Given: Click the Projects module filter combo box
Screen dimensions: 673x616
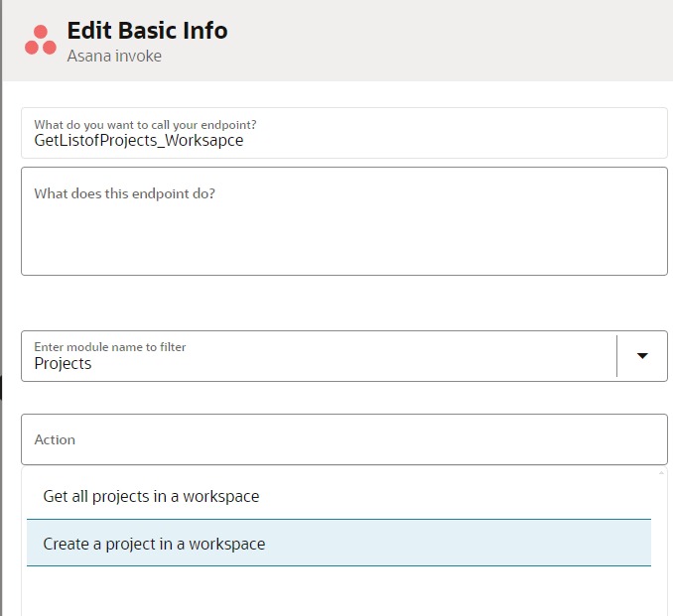Looking at the screenshot, I should pyautogui.click(x=318, y=356).
